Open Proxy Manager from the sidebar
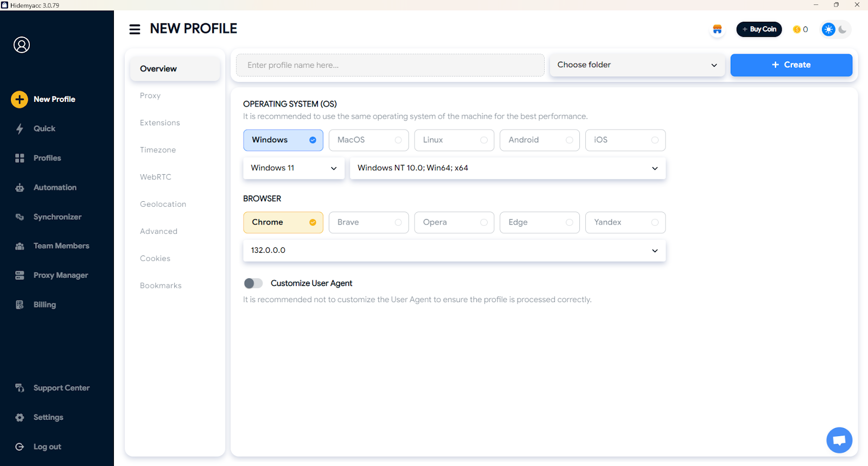 click(x=61, y=276)
